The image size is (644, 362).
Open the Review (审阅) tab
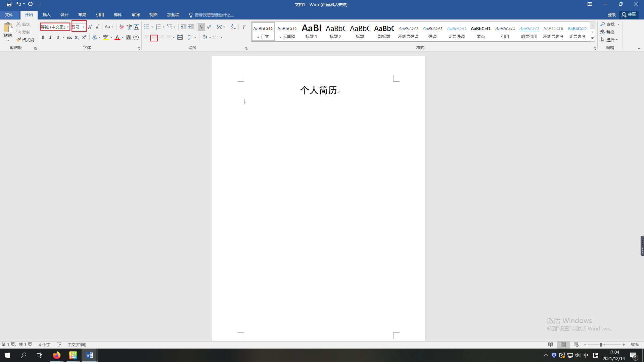[135, 15]
